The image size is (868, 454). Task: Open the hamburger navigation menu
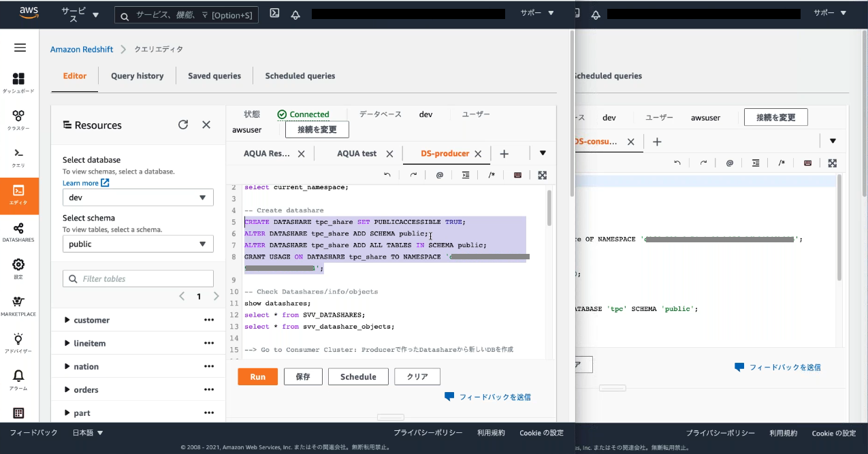tap(20, 48)
